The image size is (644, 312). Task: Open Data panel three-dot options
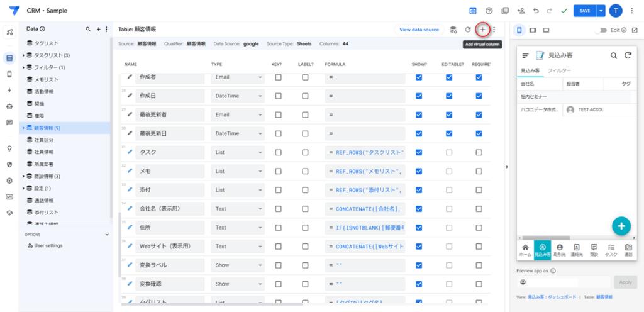point(106,29)
